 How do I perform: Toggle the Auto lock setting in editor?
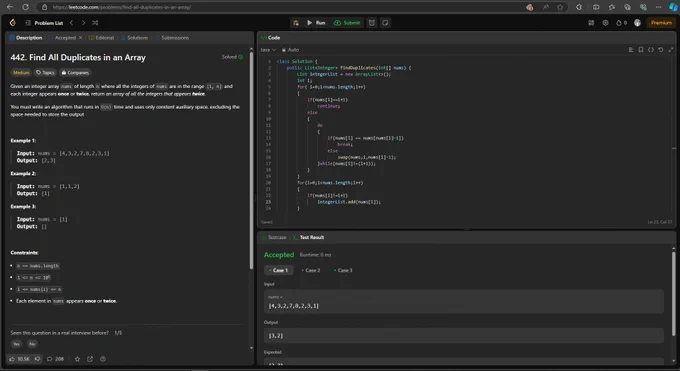coord(290,50)
